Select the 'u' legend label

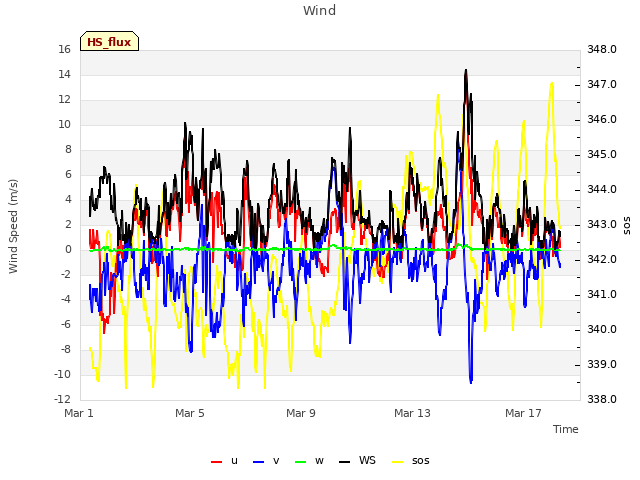[234, 461]
